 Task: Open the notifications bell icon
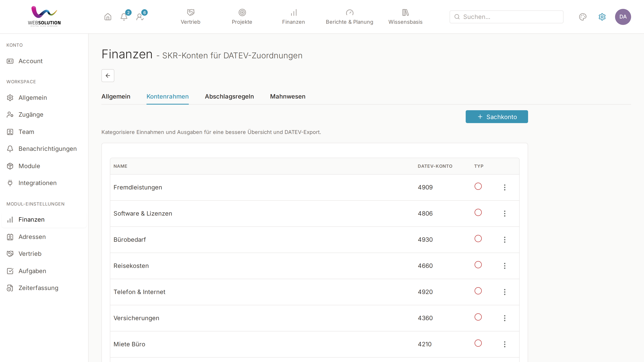pyautogui.click(x=124, y=17)
